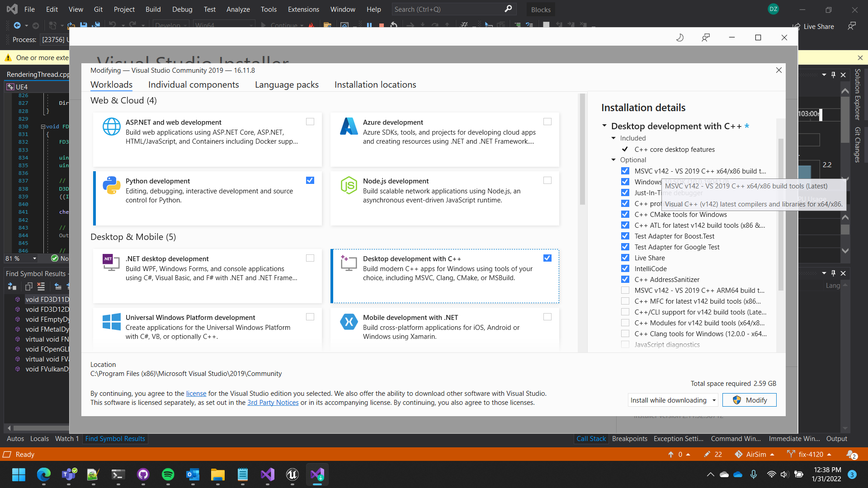Switch to the Individual components tab
Screen dimensions: 868x488
pos(193,84)
